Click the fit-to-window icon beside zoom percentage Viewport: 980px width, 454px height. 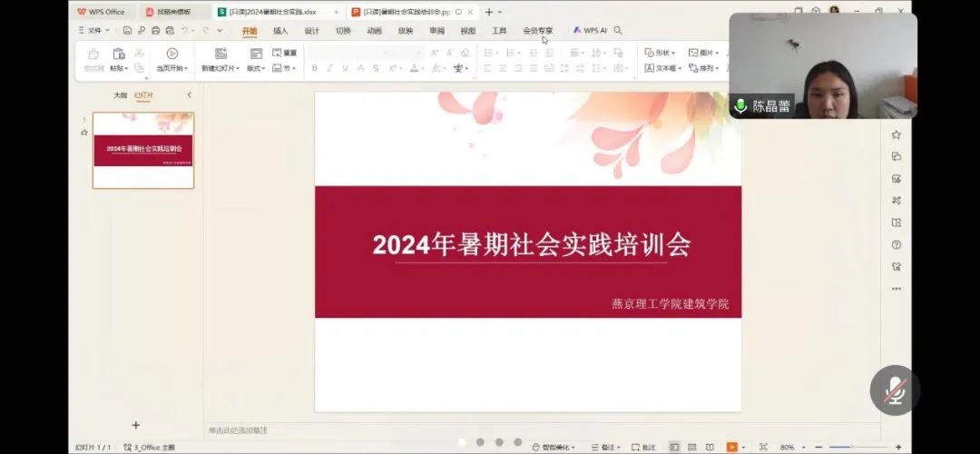[x=762, y=447]
